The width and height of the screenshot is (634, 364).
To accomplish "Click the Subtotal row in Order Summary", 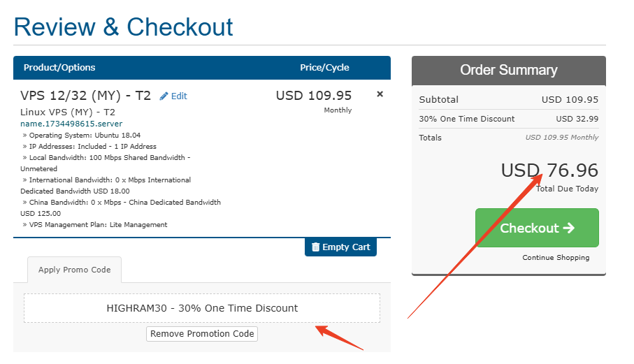I will [508, 100].
